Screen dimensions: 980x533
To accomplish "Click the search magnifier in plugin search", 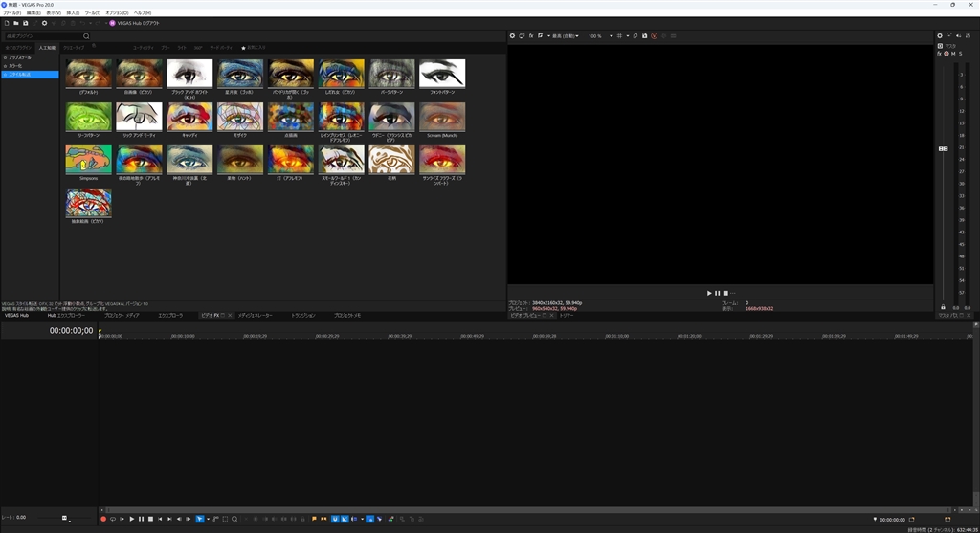I will [x=86, y=36].
